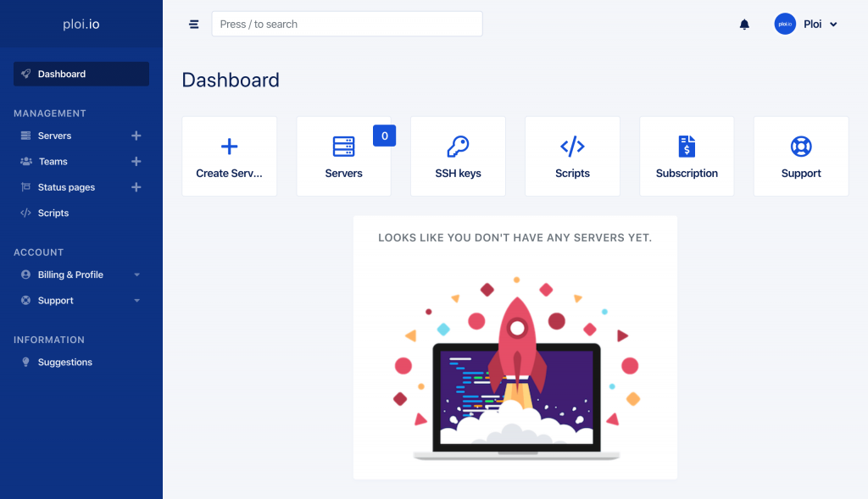The width and height of the screenshot is (868, 499).
Task: Click the Servers card server icon
Action: coord(343,146)
